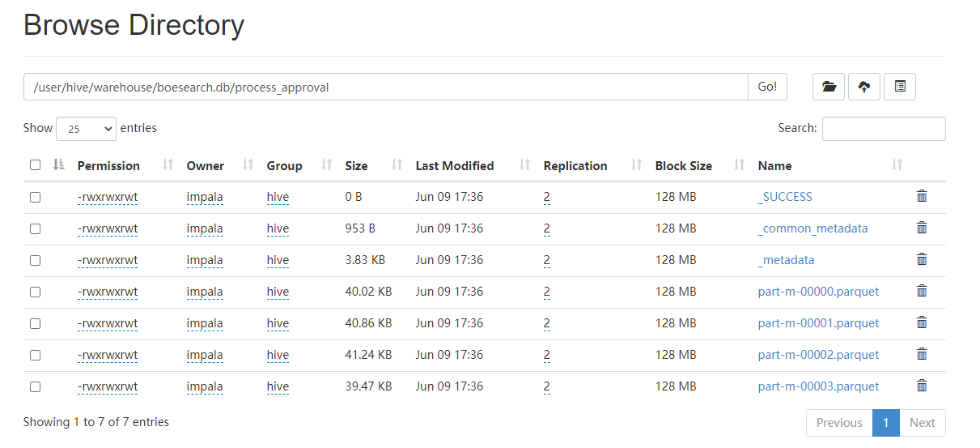980x448 pixels.
Task: Open the part-m-00001.parquet file link
Action: point(818,322)
